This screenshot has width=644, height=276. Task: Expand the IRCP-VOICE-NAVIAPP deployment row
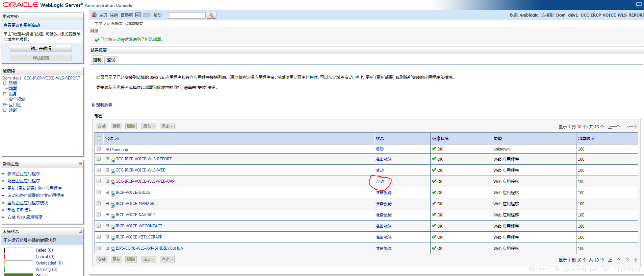[107, 214]
